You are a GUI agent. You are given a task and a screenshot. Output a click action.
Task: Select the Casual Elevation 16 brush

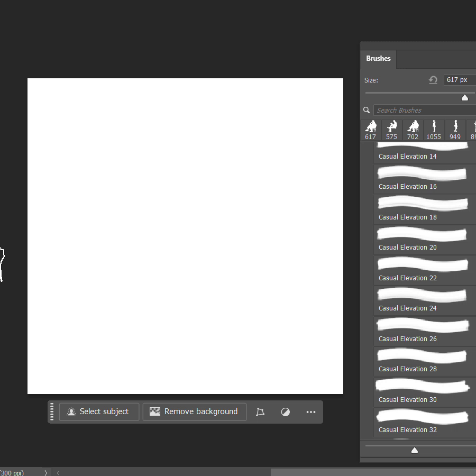click(423, 179)
